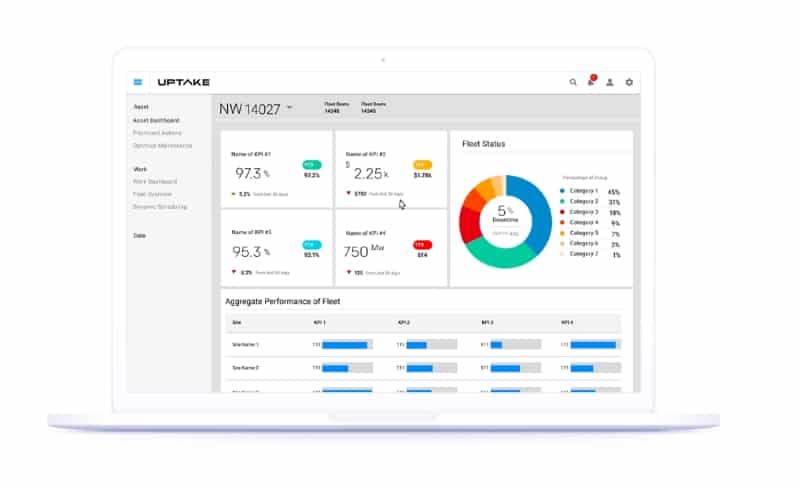
Task: Select Data section in sidebar
Action: coord(139,236)
